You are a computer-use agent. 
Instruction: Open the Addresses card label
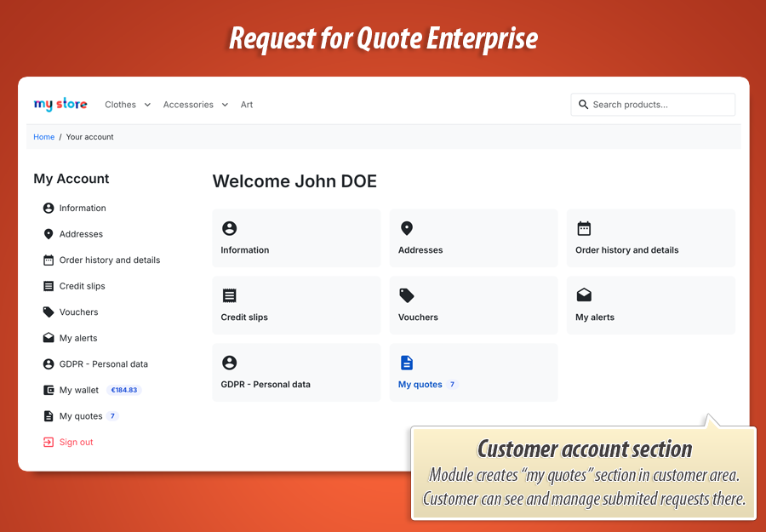(420, 250)
